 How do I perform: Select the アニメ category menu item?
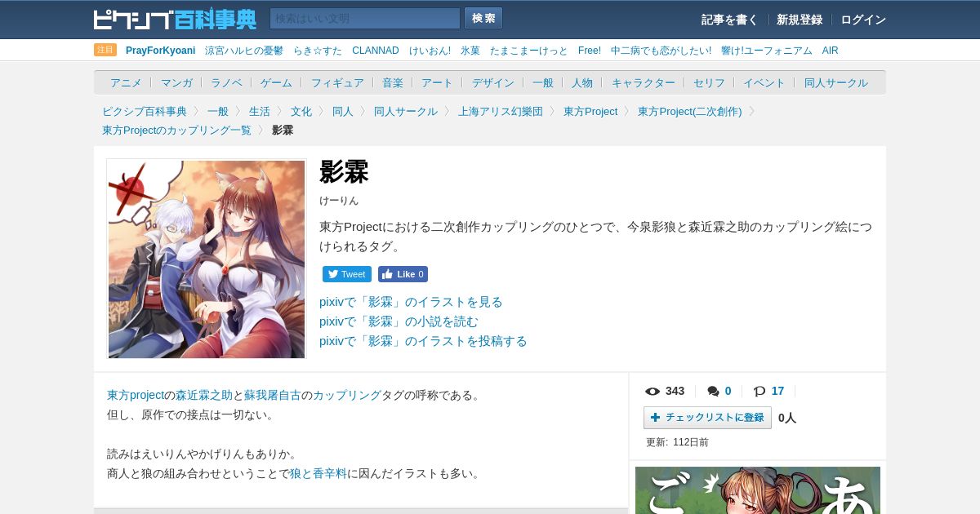(x=126, y=83)
